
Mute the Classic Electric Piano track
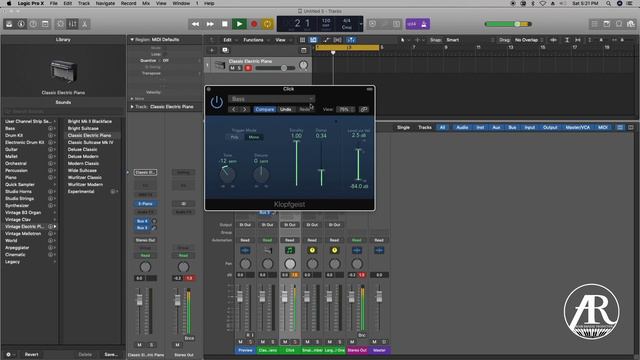232,68
